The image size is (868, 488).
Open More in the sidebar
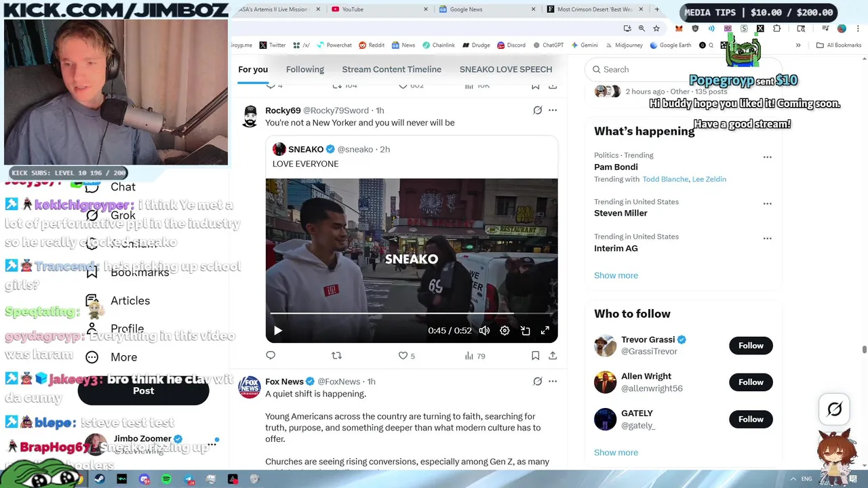(111, 357)
